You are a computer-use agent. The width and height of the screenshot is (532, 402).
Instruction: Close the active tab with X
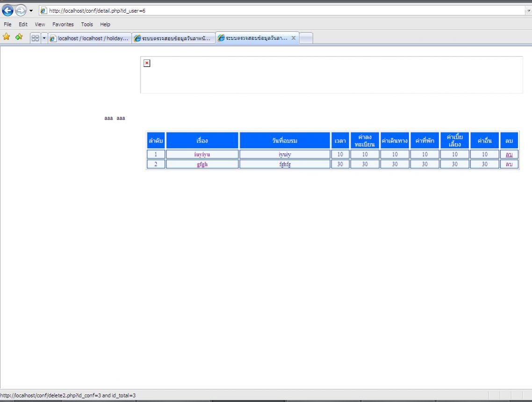294,38
